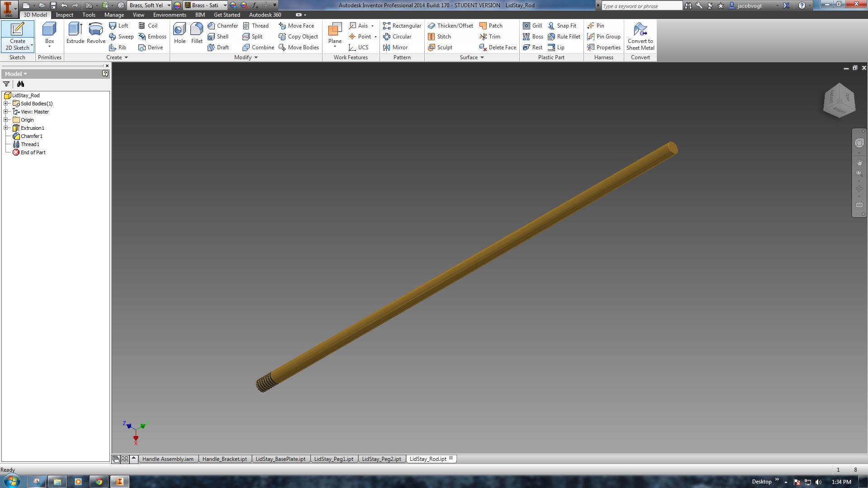Open the View ribbon tab

(x=138, y=15)
